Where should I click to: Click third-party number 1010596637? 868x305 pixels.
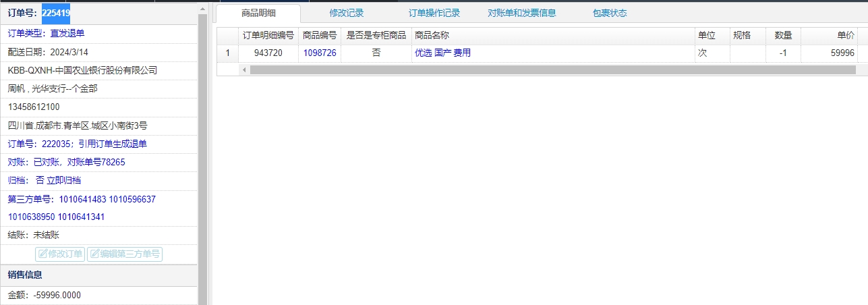pyautogui.click(x=132, y=199)
